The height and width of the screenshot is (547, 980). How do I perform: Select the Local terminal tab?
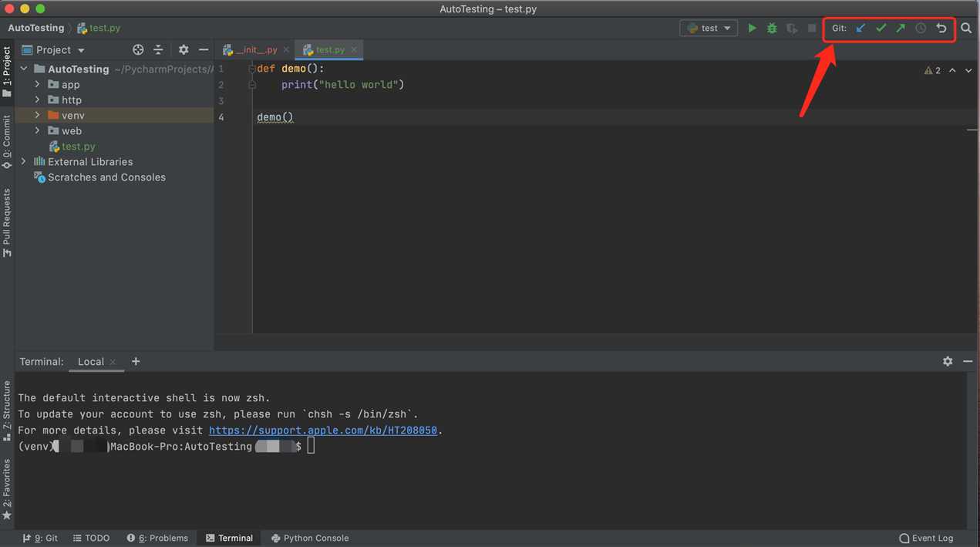pyautogui.click(x=90, y=361)
